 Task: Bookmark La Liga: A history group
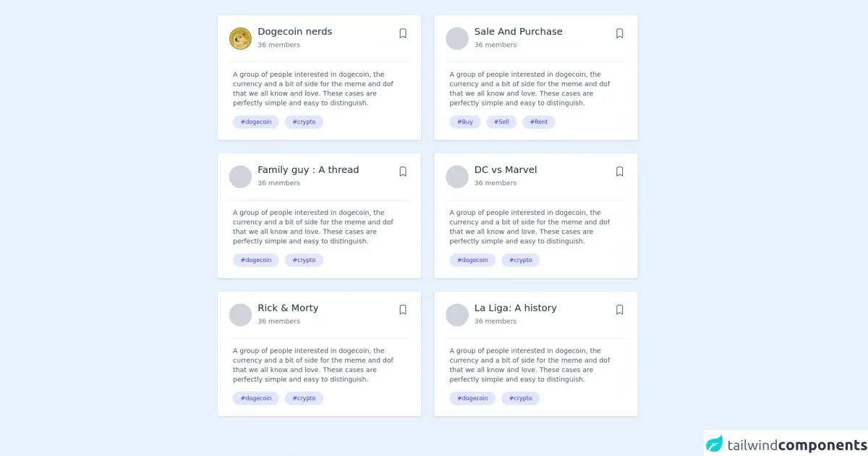pos(619,310)
